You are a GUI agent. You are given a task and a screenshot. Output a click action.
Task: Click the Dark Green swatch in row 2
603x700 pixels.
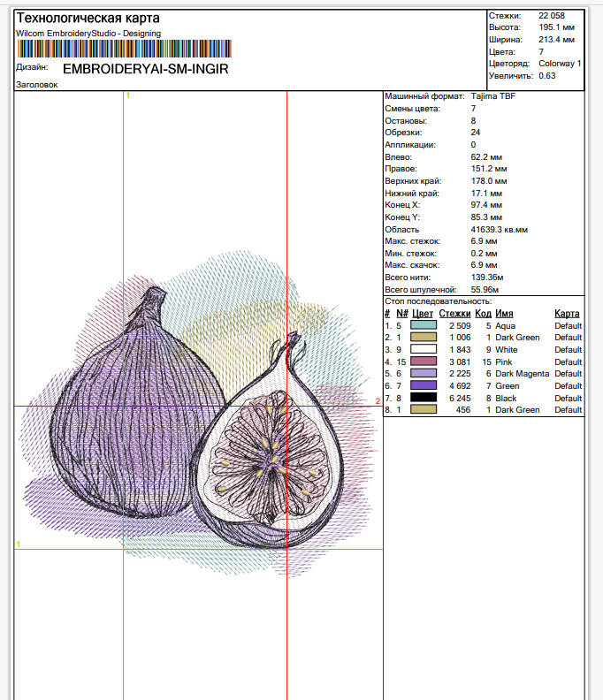click(424, 338)
